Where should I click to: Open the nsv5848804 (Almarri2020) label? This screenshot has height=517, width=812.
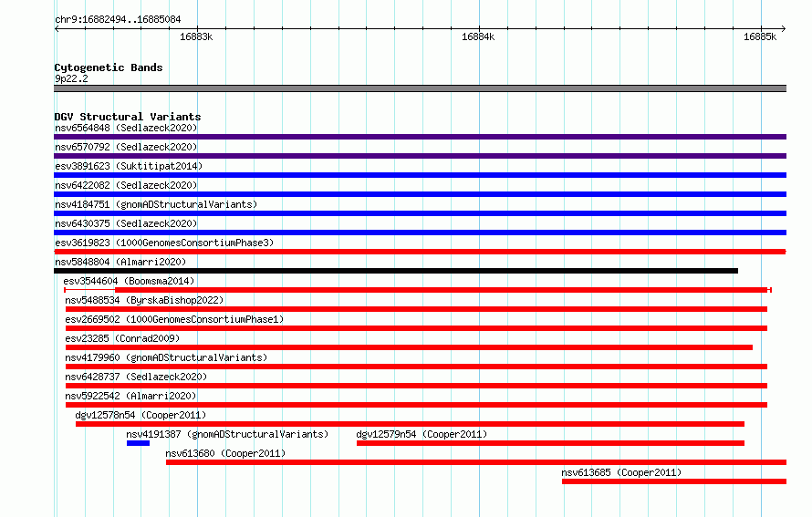[x=120, y=262]
